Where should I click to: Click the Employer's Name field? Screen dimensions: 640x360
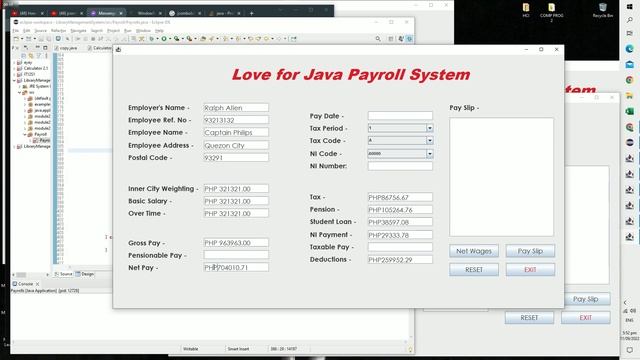click(x=236, y=108)
